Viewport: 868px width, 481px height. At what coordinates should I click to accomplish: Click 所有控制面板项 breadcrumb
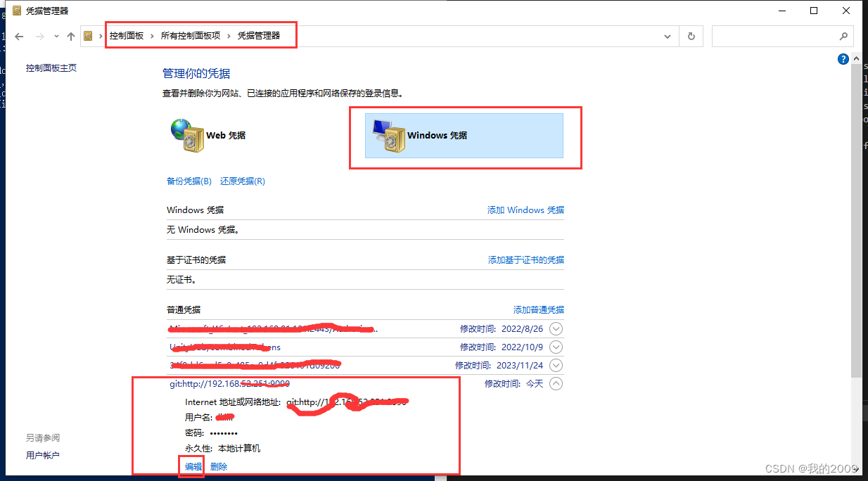[191, 36]
